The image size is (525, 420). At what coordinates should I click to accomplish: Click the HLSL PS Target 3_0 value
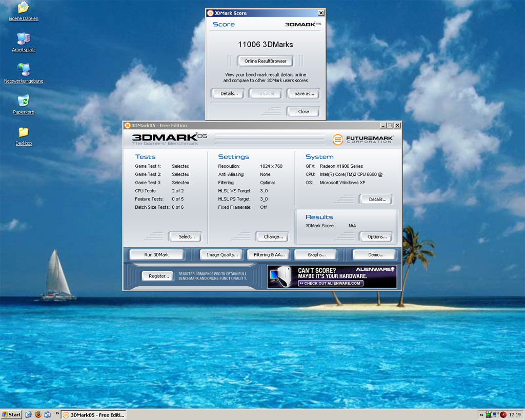coord(264,199)
